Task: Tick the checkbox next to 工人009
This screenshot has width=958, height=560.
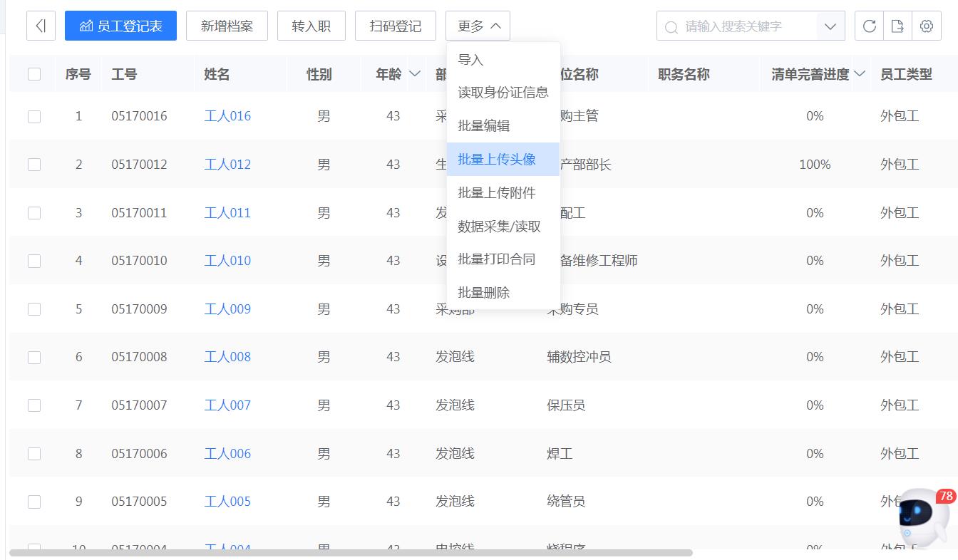Action: 34,308
